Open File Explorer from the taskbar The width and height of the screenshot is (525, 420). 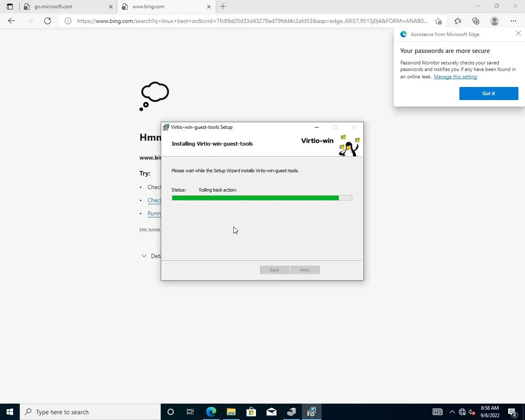231,412
